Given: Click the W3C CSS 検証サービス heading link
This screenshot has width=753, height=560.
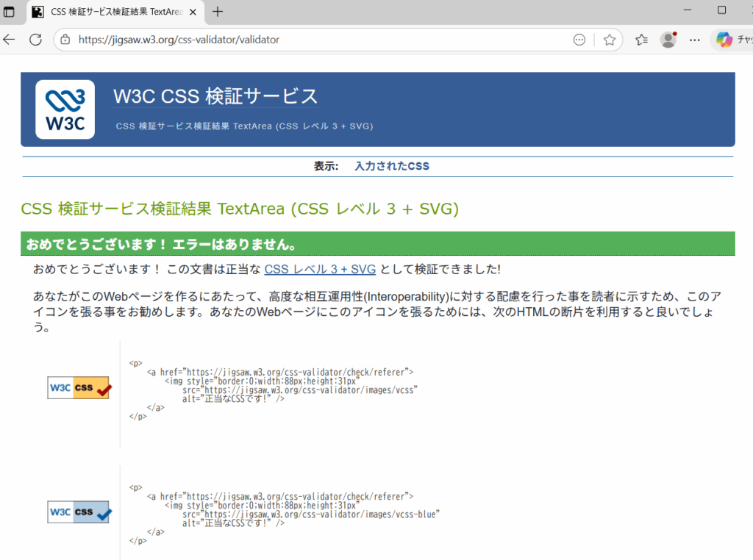Looking at the screenshot, I should [x=215, y=96].
